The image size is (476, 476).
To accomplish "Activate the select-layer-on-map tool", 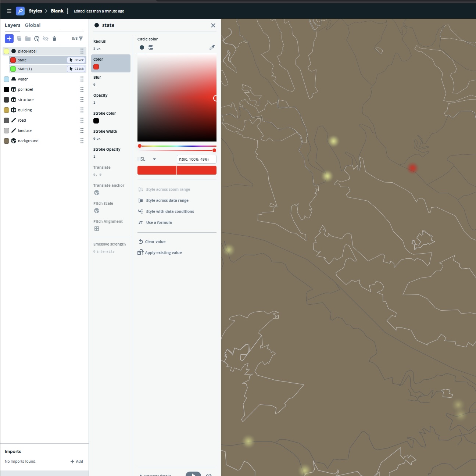I will 37,38.
